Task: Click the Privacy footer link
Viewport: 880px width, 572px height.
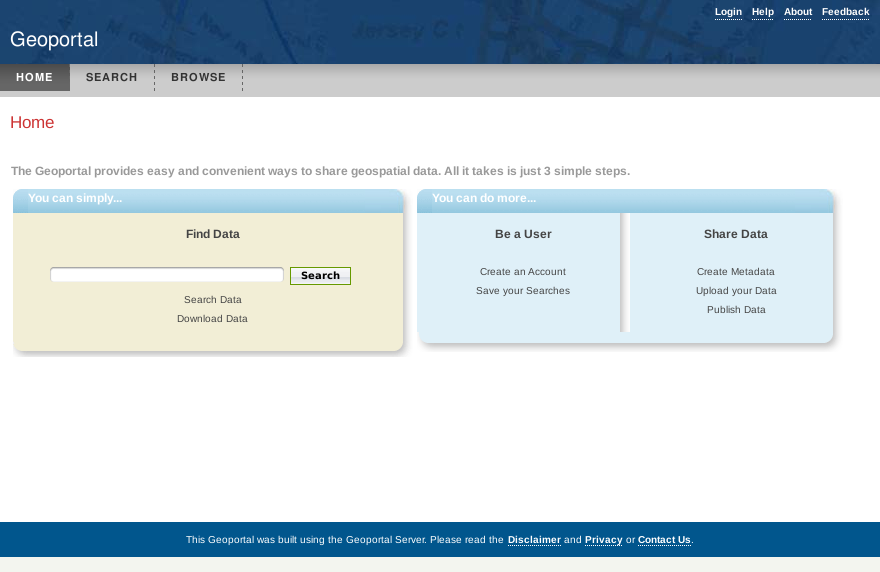Action: click(x=603, y=540)
